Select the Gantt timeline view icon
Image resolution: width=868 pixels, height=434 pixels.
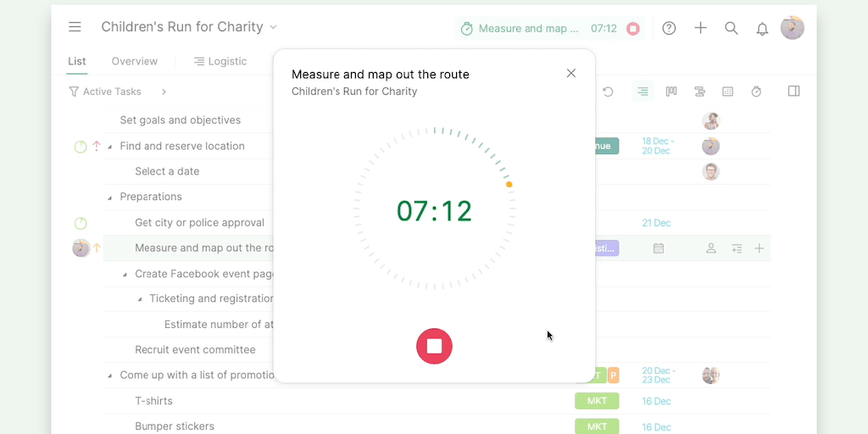click(699, 92)
